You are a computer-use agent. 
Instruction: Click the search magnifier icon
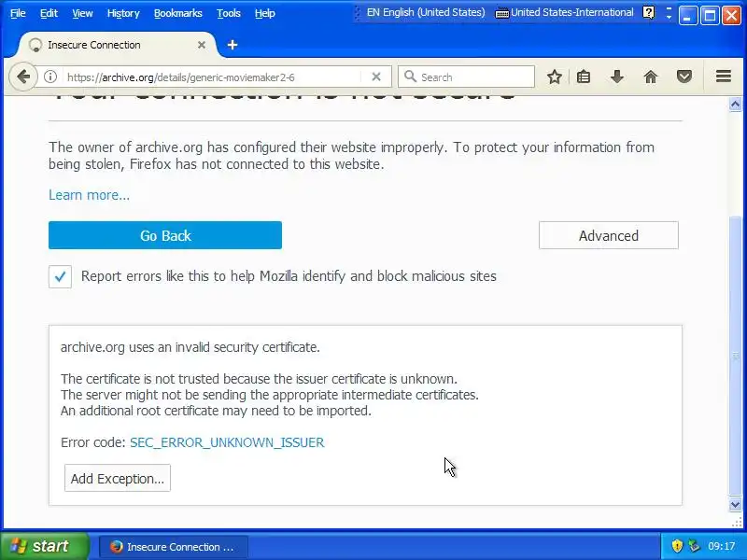point(410,77)
